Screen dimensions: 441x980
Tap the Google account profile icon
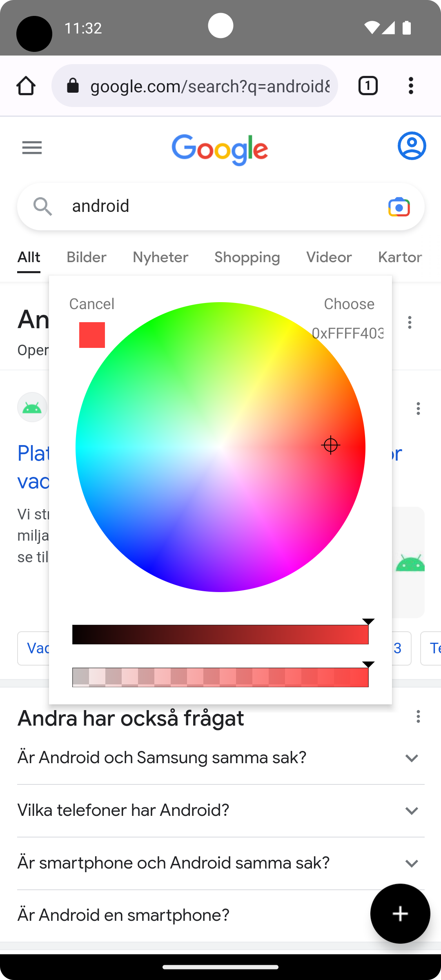[412, 146]
